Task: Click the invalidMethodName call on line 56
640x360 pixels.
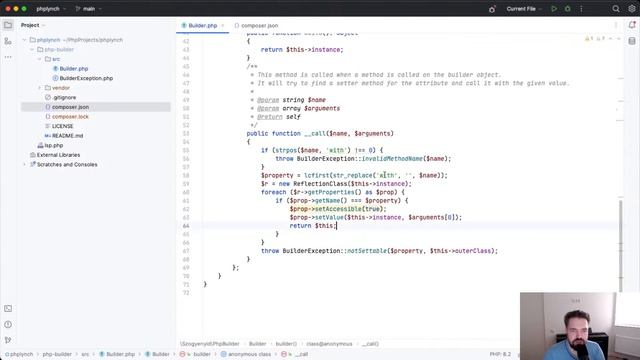Action: tap(392, 159)
